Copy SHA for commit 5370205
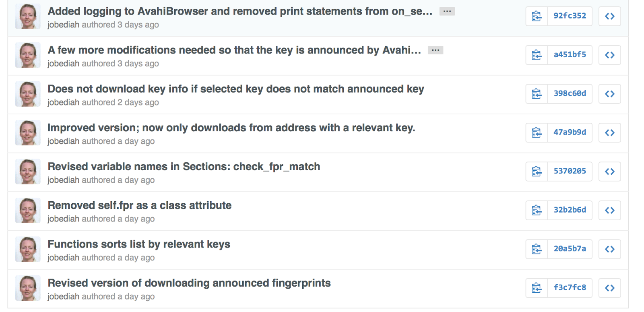This screenshot has height=312, width=644. [x=537, y=171]
